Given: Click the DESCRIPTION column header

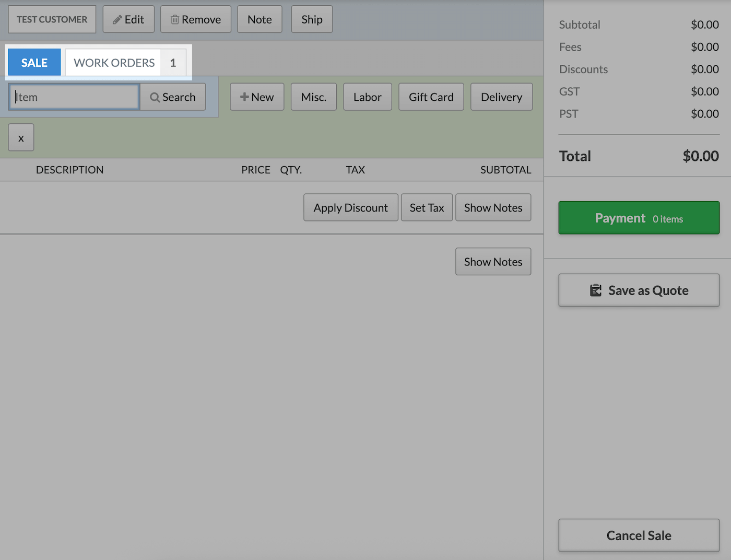Looking at the screenshot, I should pyautogui.click(x=70, y=170).
